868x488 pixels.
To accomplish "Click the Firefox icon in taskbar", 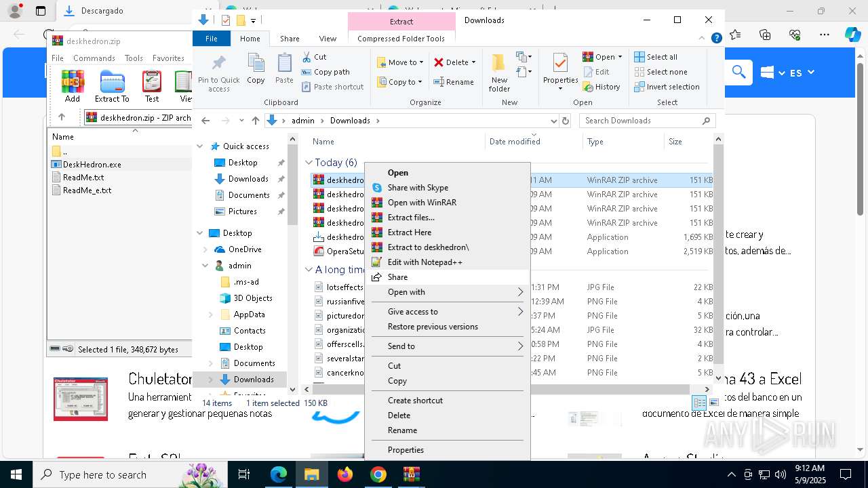I will pyautogui.click(x=345, y=474).
